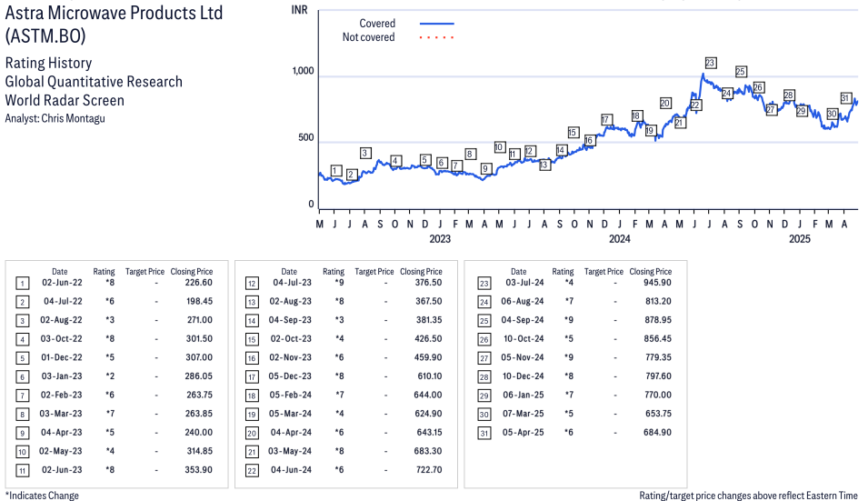
Task: Click 'Closing Price' header in second table
Action: coord(421,272)
